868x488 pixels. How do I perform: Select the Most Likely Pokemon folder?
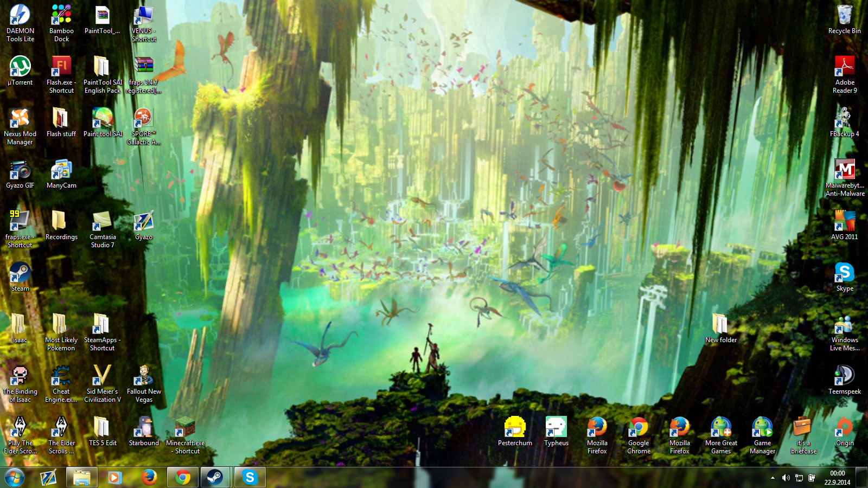(x=61, y=333)
